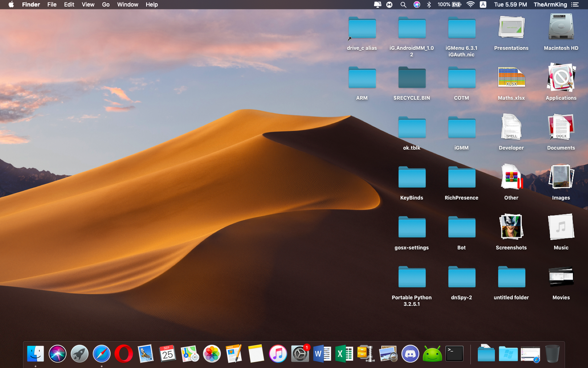Open System Preferences with the update badge
Viewport: 588px width, 368px height.
pyautogui.click(x=300, y=354)
